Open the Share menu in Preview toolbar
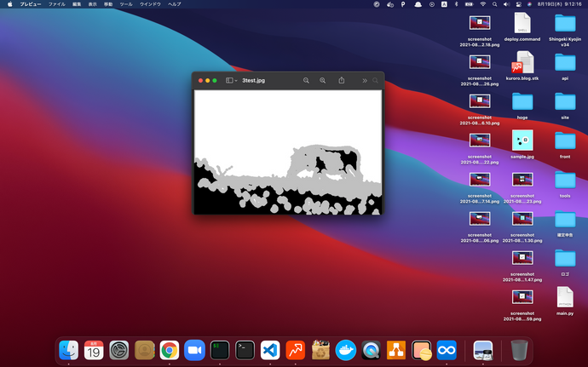Viewport: 588px width, 367px height. click(x=341, y=80)
